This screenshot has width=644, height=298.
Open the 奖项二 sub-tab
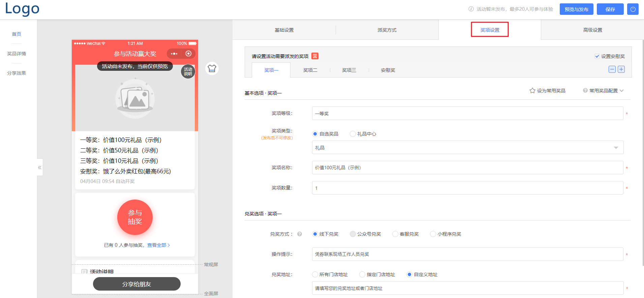point(310,70)
